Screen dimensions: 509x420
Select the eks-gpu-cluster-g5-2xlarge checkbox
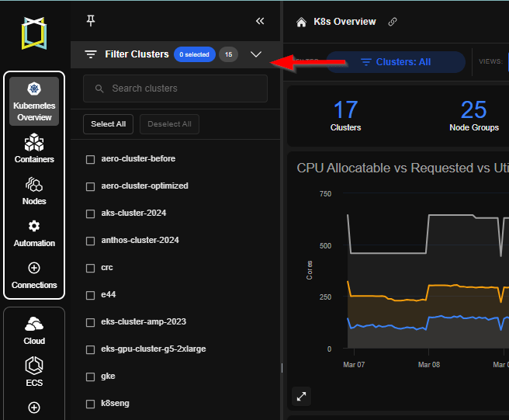[90, 349]
